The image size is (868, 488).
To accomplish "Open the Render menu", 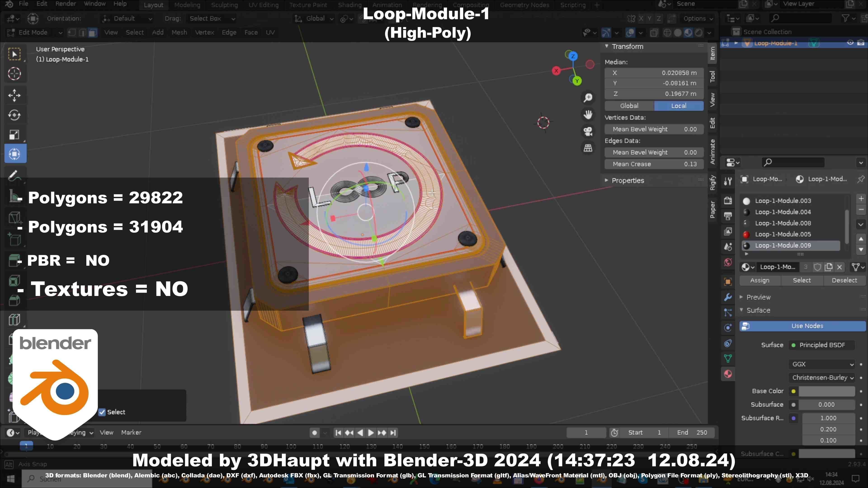I will pyautogui.click(x=65, y=4).
